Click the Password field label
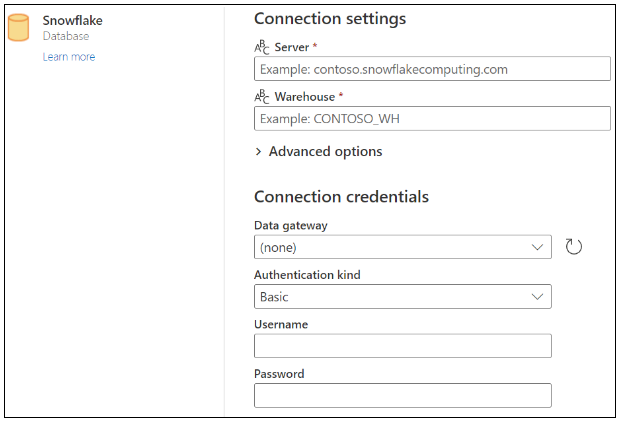The width and height of the screenshot is (623, 424). 279,374
